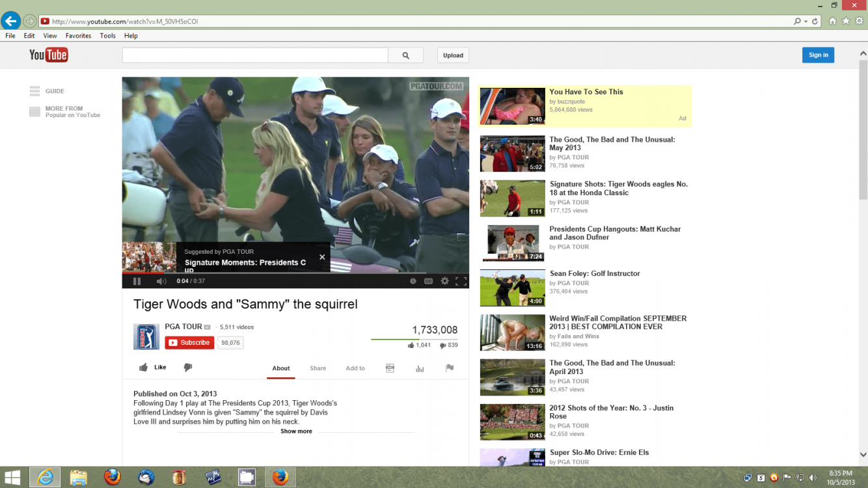Close the suggested video overlay

pyautogui.click(x=322, y=257)
